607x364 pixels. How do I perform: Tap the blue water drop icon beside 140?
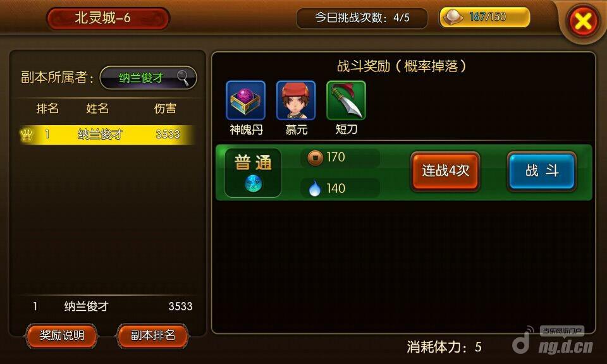(x=315, y=188)
